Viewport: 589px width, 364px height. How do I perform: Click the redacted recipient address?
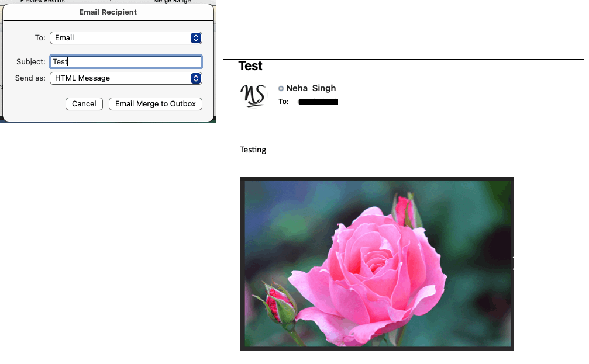[x=318, y=102]
